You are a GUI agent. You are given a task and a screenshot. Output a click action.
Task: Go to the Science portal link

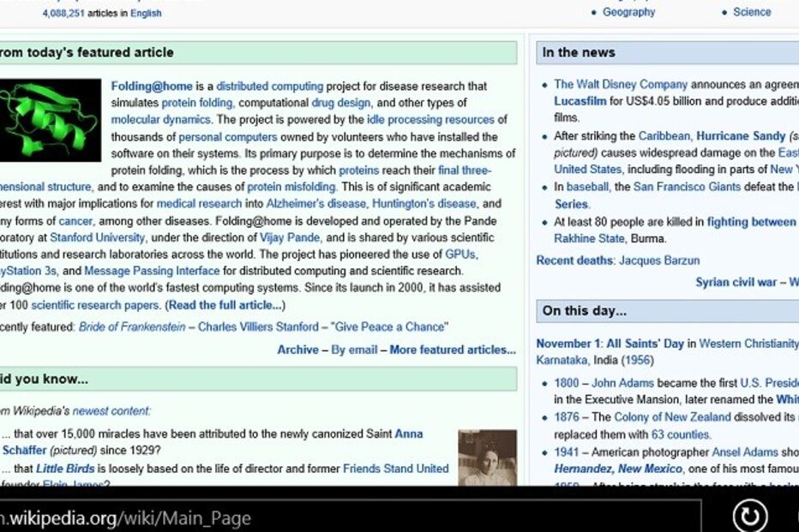pos(752,12)
